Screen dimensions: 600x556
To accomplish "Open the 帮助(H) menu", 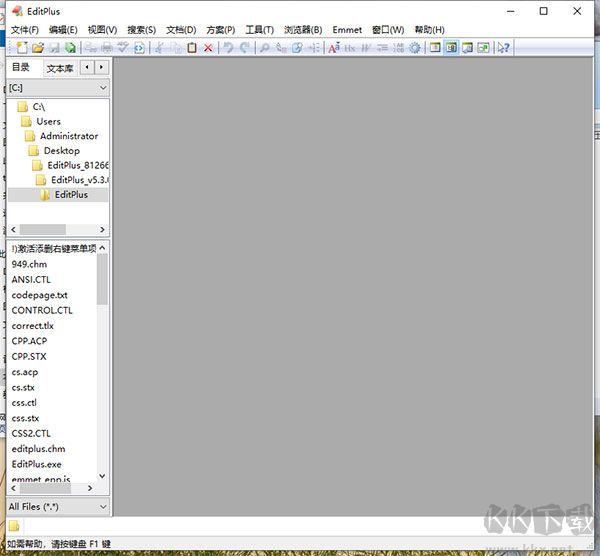I will coord(429,30).
